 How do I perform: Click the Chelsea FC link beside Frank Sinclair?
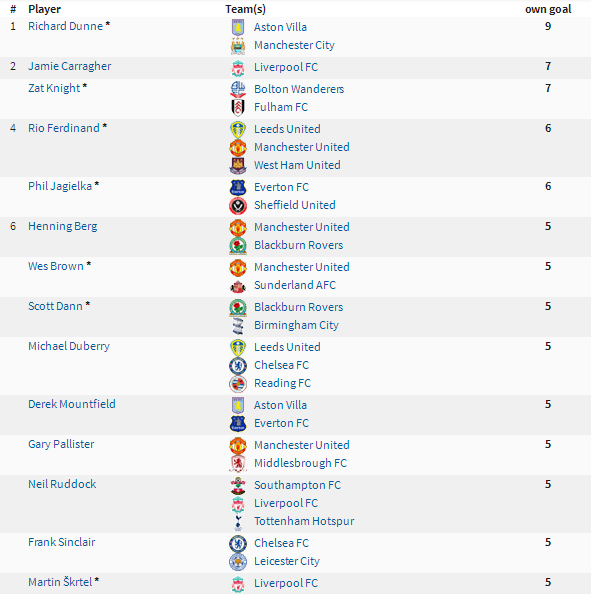[x=281, y=543]
